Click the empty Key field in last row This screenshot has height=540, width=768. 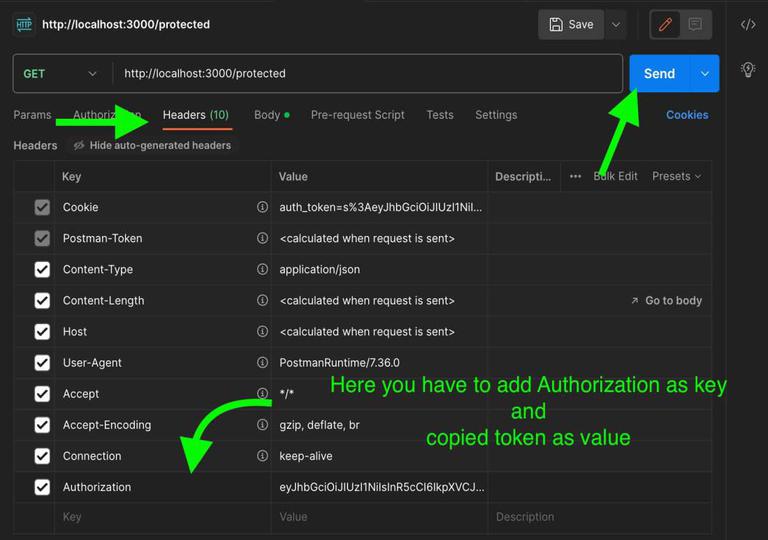[162, 517]
